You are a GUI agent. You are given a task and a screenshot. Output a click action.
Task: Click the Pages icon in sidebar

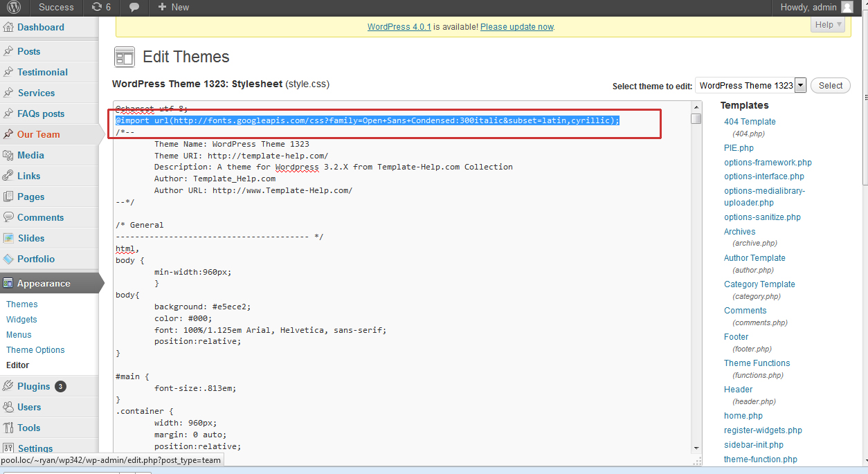click(x=8, y=197)
